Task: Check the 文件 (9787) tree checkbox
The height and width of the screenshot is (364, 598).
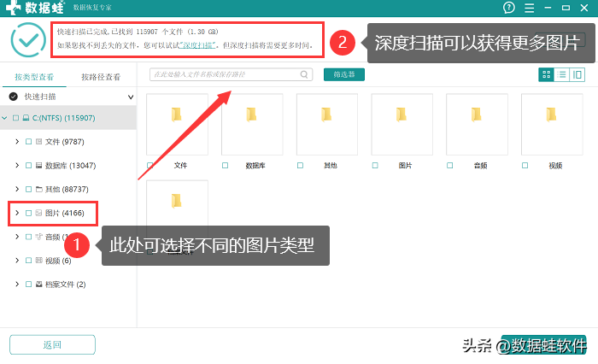Action: click(x=28, y=142)
